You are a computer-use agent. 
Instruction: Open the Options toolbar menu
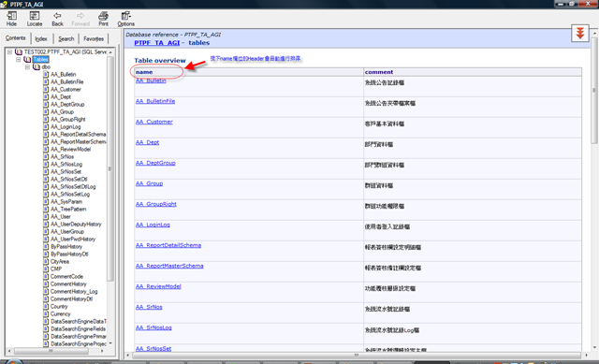125,19
